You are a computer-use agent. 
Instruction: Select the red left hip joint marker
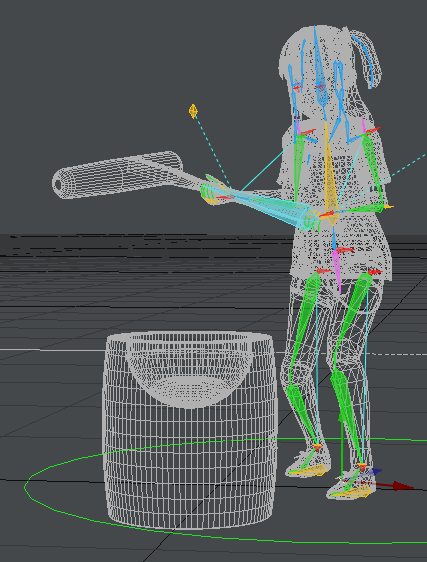[324, 271]
